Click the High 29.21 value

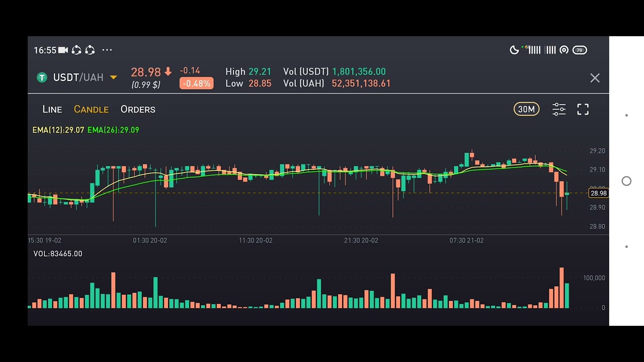pos(260,71)
